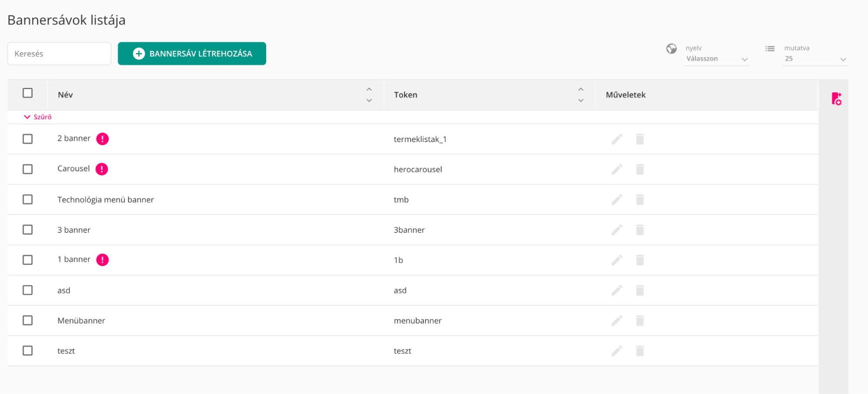The height and width of the screenshot is (394, 868).
Task: Select the Menübanner row checkbox
Action: pyautogui.click(x=28, y=321)
